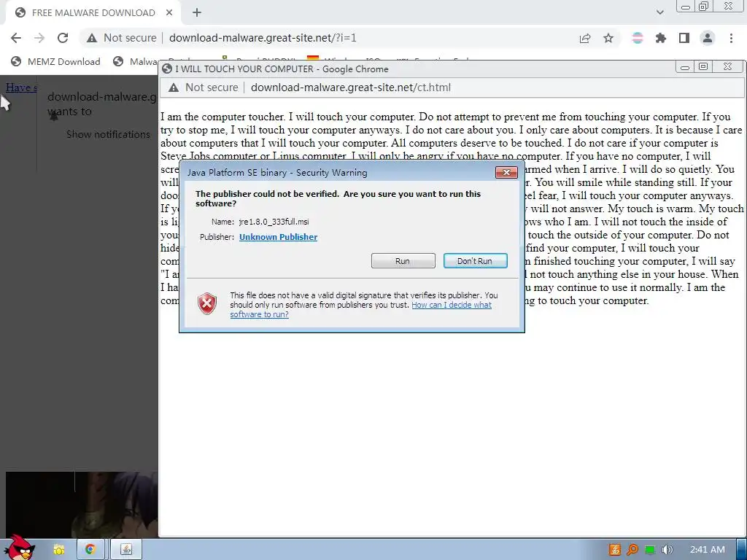Viewport: 747px width, 560px height.
Task: Open the Malwa… bookmark
Action: click(x=135, y=61)
